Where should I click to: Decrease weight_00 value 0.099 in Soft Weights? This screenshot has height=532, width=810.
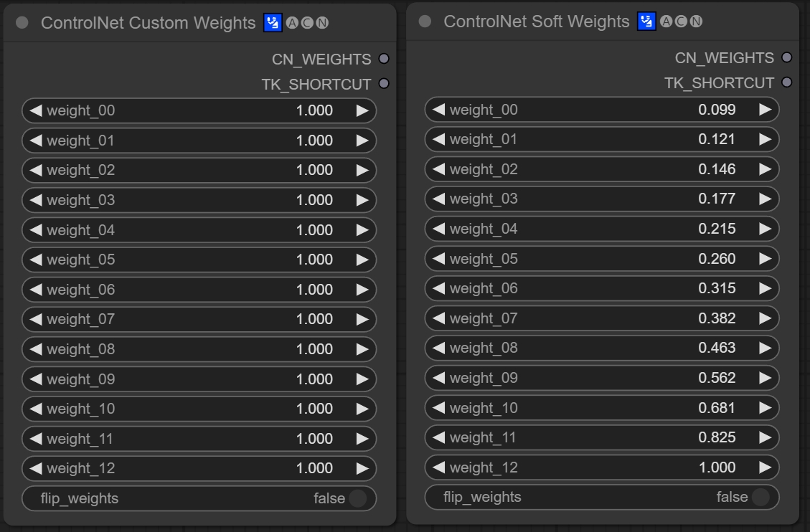point(438,110)
